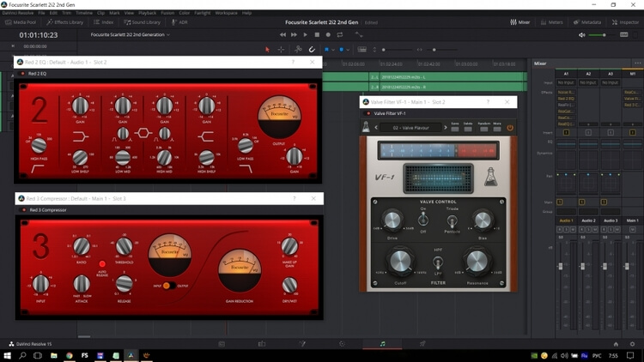Open the File menu

click(x=41, y=13)
